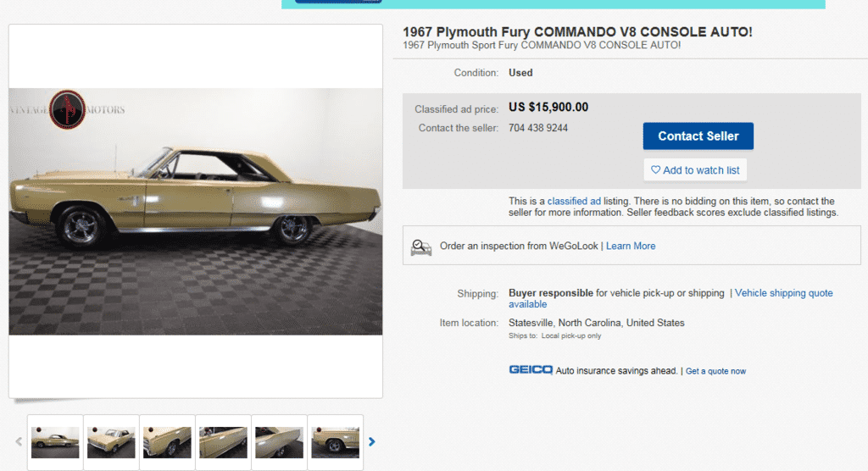The width and height of the screenshot is (868, 471).
Task: Open the Vehicle shipping quote link
Action: pos(783,293)
